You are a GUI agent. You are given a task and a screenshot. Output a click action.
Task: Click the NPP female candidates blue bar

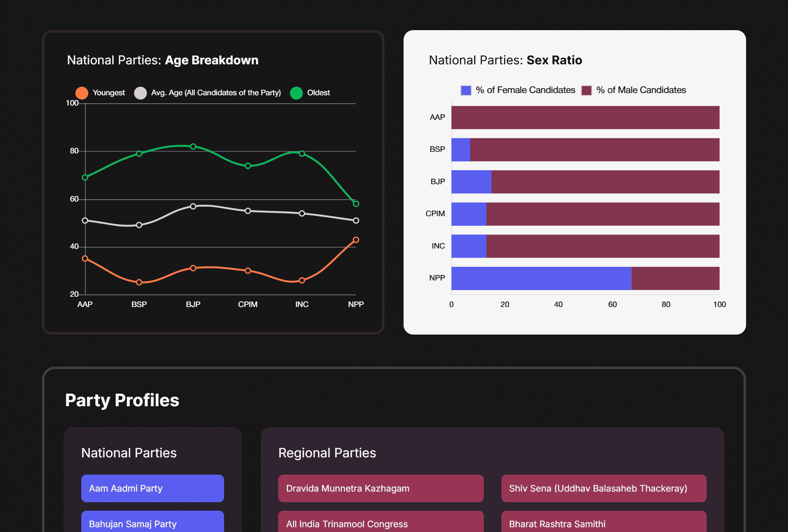click(x=541, y=278)
